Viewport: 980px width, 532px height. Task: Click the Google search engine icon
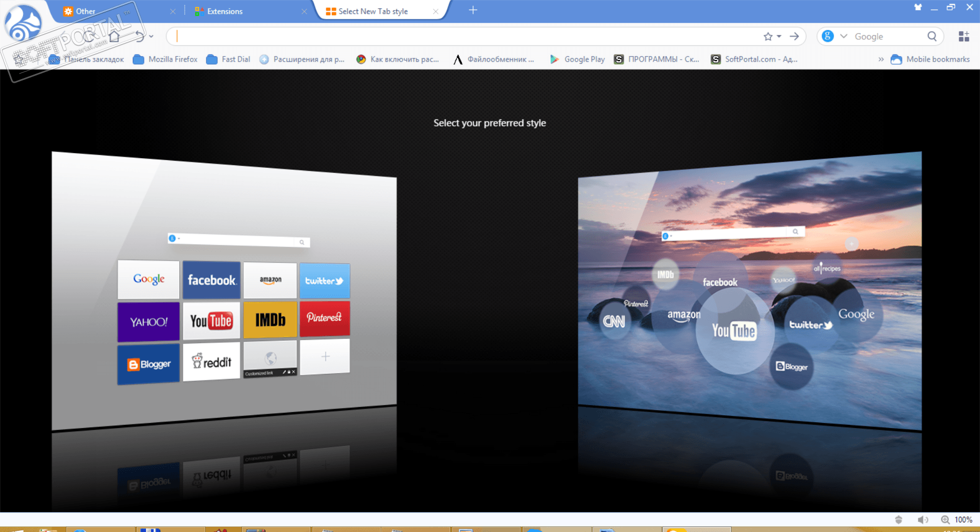click(x=828, y=36)
